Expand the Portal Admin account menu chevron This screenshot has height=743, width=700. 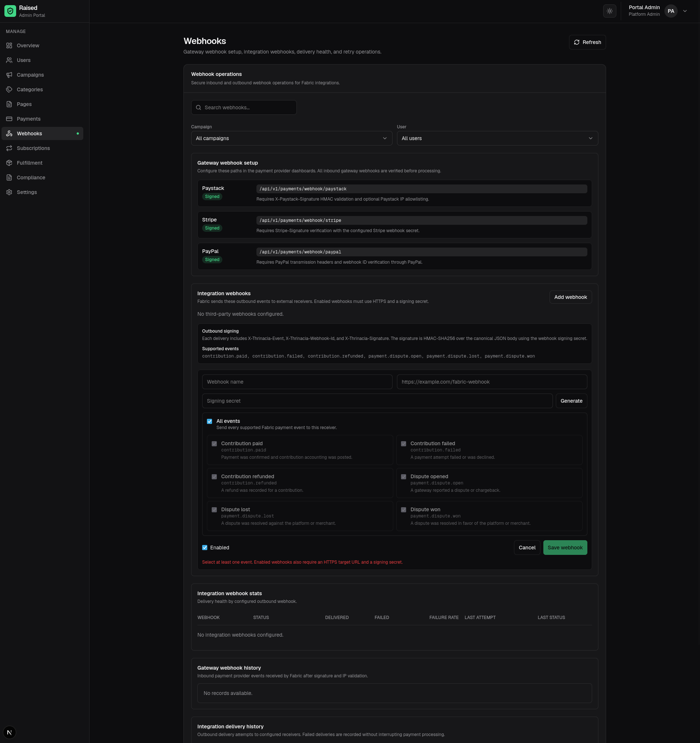[685, 11]
